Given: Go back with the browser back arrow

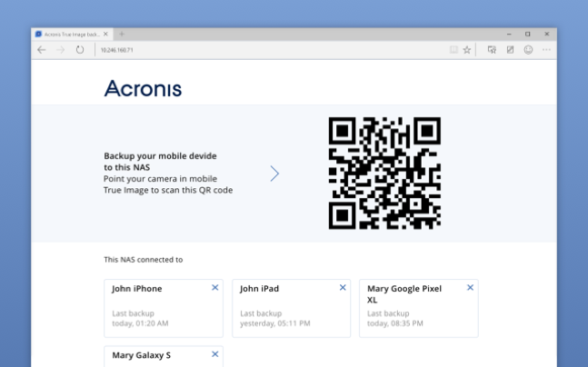Looking at the screenshot, I should (41, 50).
